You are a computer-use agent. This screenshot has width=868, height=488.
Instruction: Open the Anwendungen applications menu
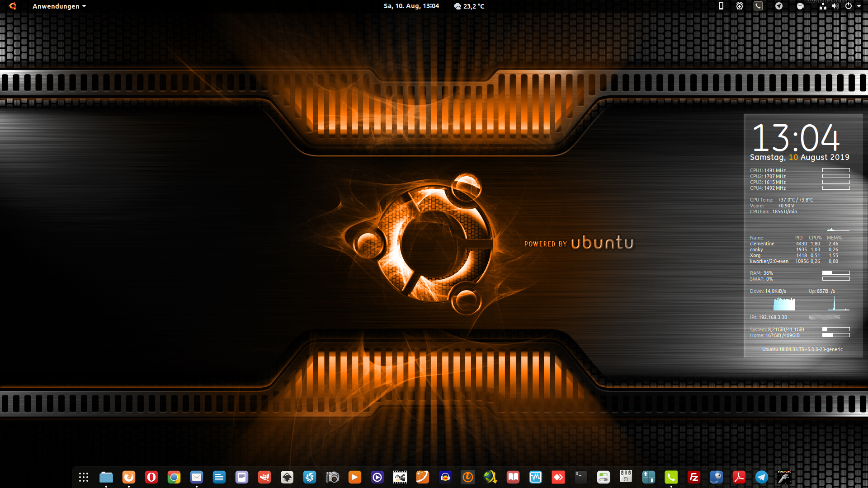(x=59, y=6)
